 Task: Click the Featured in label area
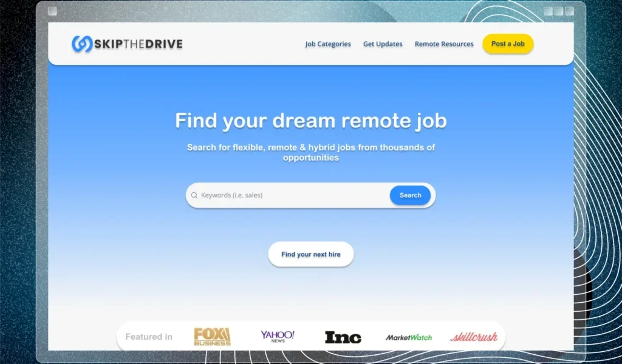149,336
